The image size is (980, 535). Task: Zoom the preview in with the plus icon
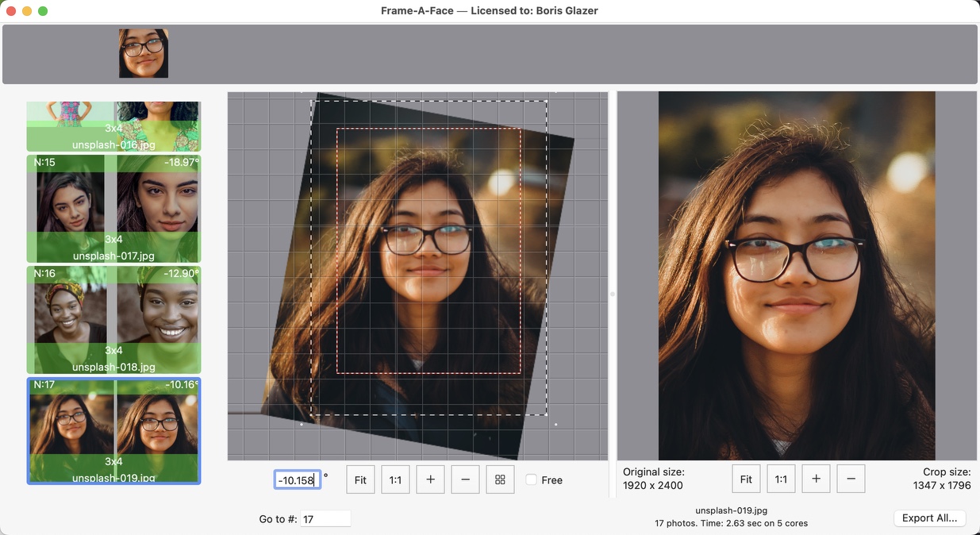(815, 479)
